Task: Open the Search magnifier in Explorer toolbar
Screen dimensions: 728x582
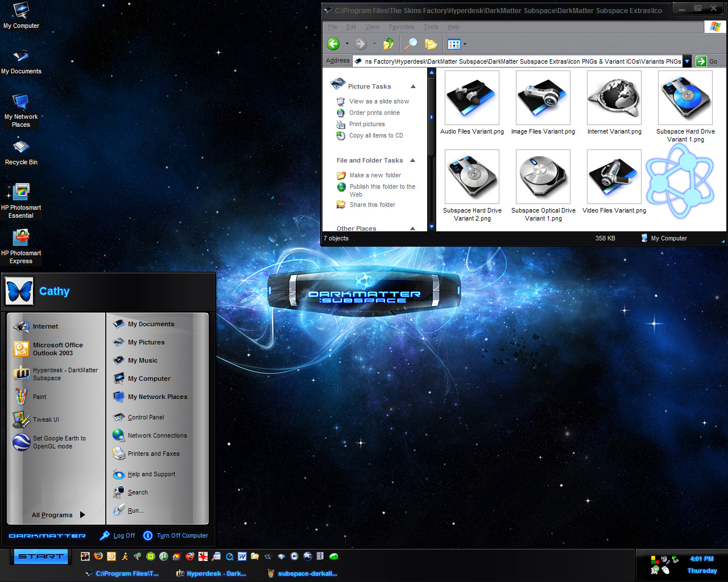Action: point(411,44)
